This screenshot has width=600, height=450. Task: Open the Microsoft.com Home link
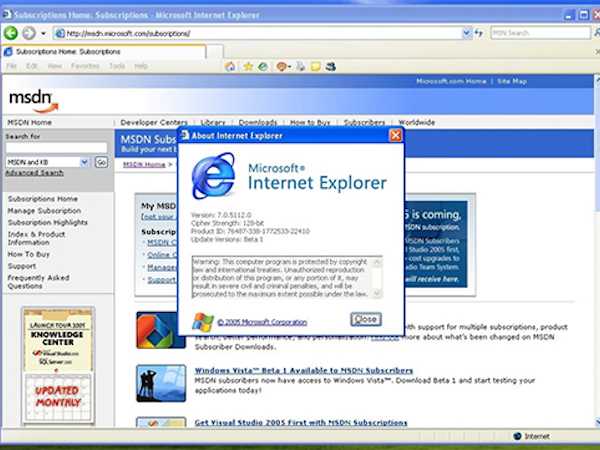[451, 81]
